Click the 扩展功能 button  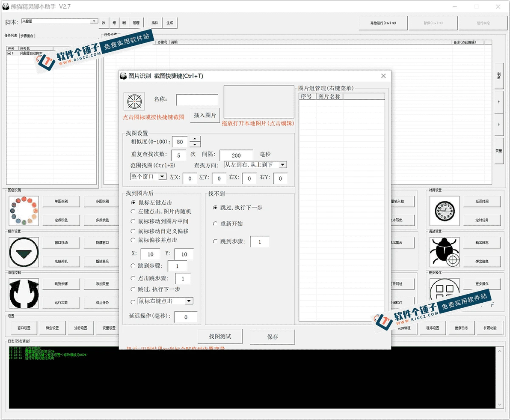490,328
